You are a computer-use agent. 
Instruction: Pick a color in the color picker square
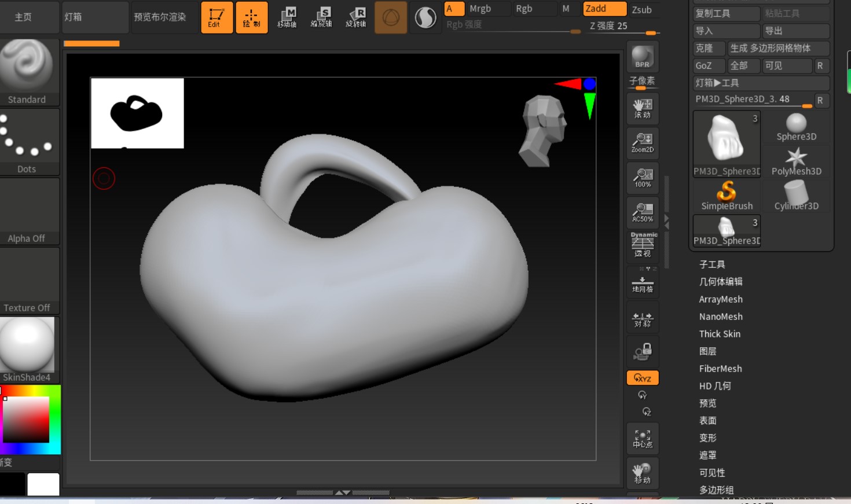26,420
